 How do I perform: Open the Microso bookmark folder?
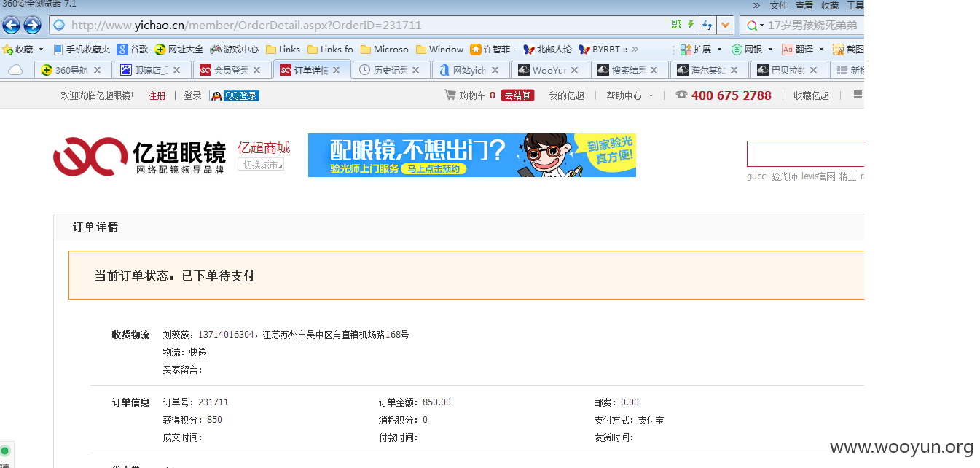(x=385, y=50)
